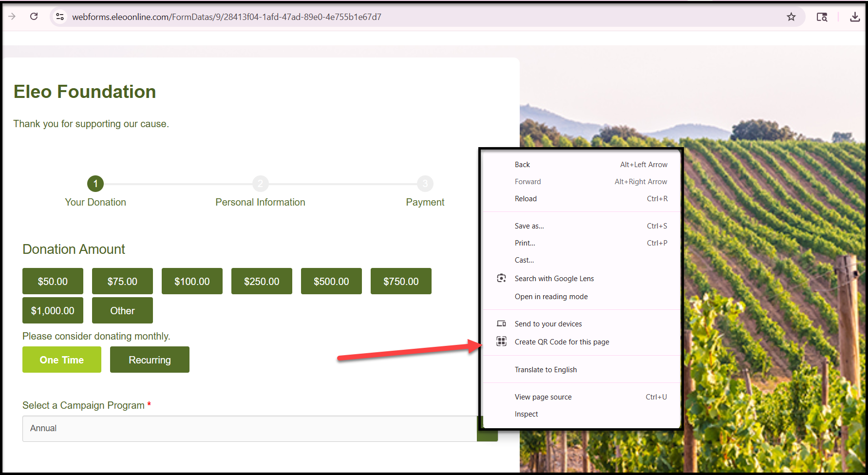Click step 3 Payment circle
The width and height of the screenshot is (868, 475).
point(425,184)
